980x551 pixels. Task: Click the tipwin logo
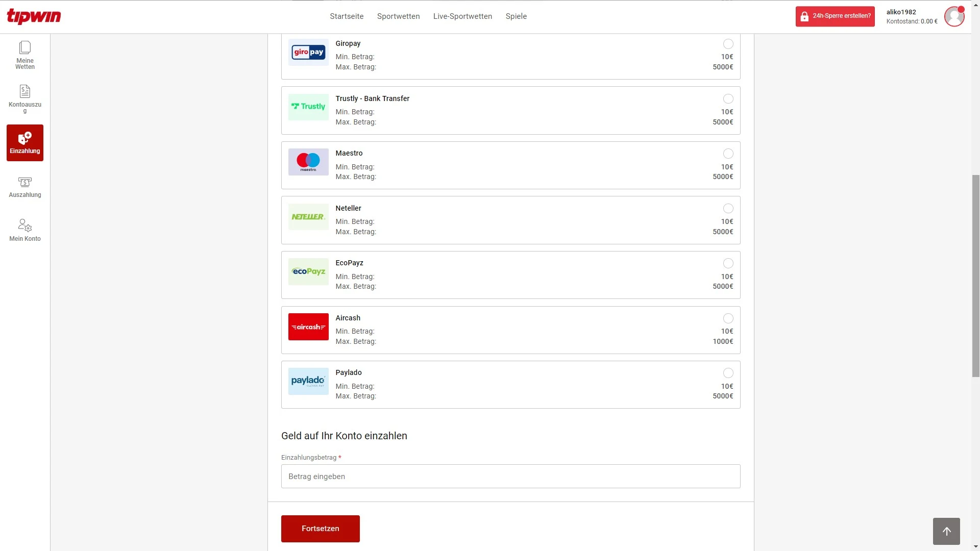click(34, 16)
